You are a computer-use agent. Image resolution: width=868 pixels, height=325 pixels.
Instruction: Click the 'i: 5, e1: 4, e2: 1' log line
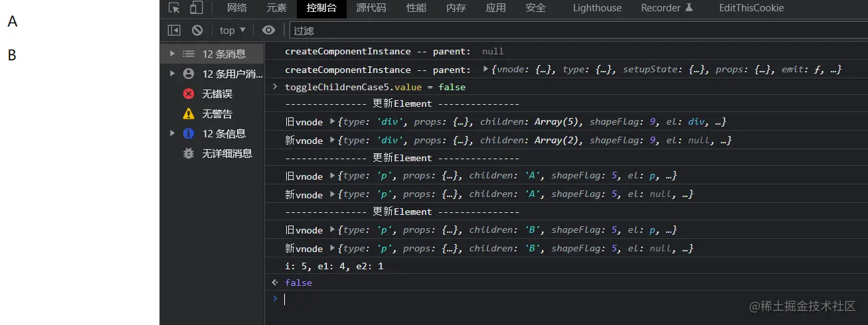334,266
